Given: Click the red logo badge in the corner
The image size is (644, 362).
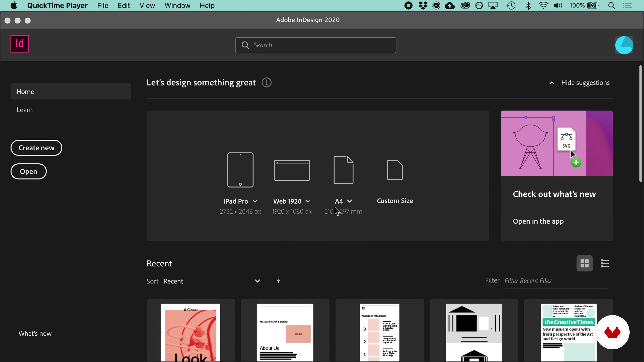Looking at the screenshot, I should point(612,332).
